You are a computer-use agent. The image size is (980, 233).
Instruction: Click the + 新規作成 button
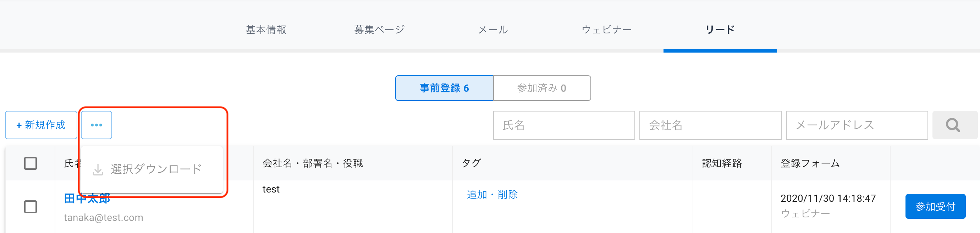pyautogui.click(x=41, y=125)
